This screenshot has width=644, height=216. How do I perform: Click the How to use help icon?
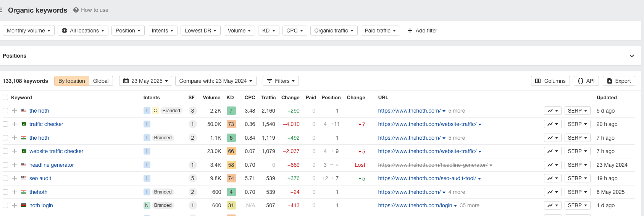point(76,10)
